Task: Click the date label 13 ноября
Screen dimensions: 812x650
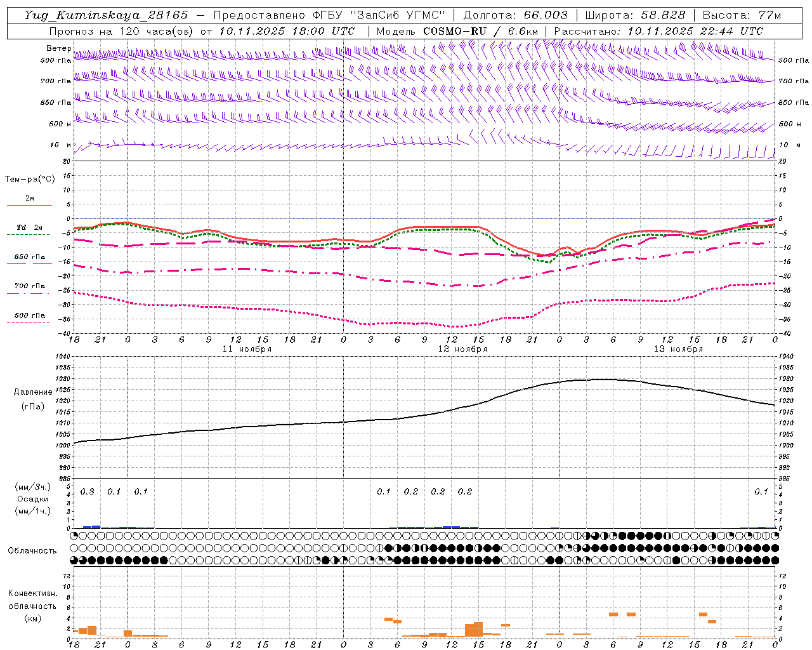Action: tap(678, 349)
